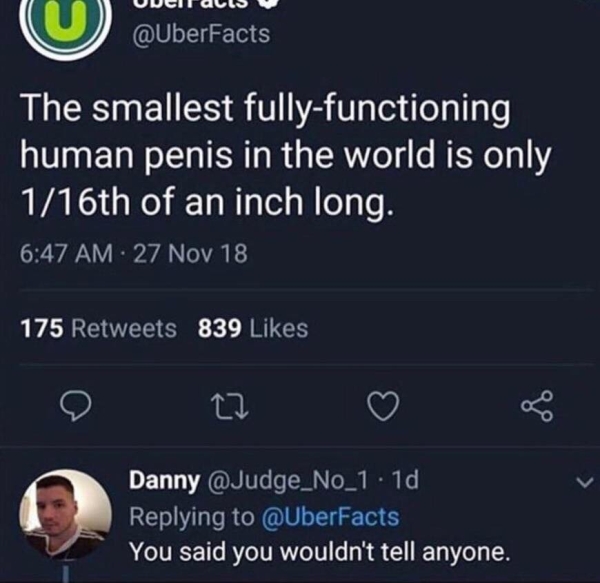Viewport: 600px width, 583px height.
Task: Open Danny's profile picture
Action: [x=66, y=514]
